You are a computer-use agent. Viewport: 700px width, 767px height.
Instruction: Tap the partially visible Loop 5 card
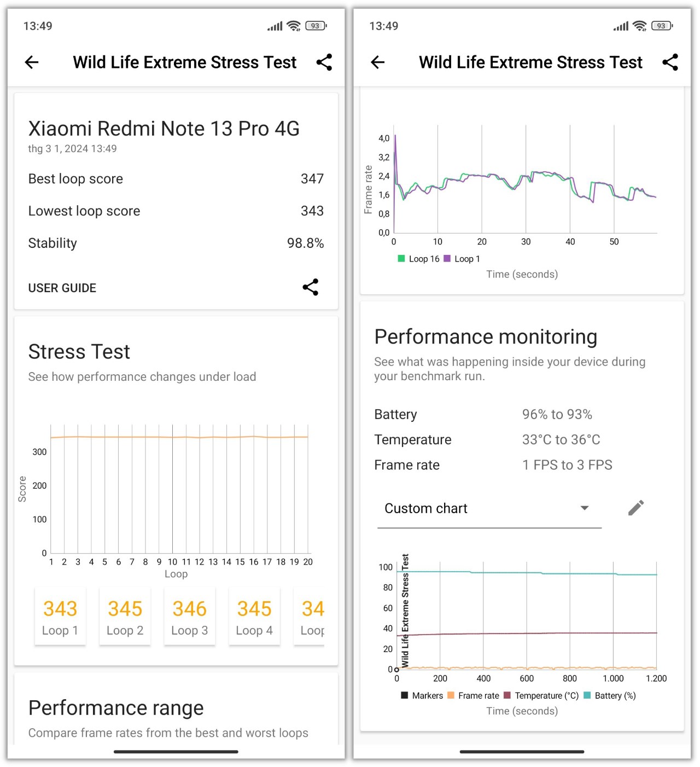[x=310, y=617]
